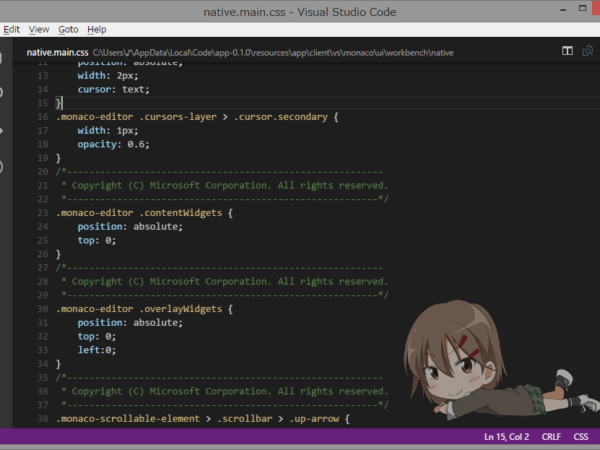The height and width of the screenshot is (450, 600).
Task: Open the Search view in the activity bar
Action: [x=2, y=92]
